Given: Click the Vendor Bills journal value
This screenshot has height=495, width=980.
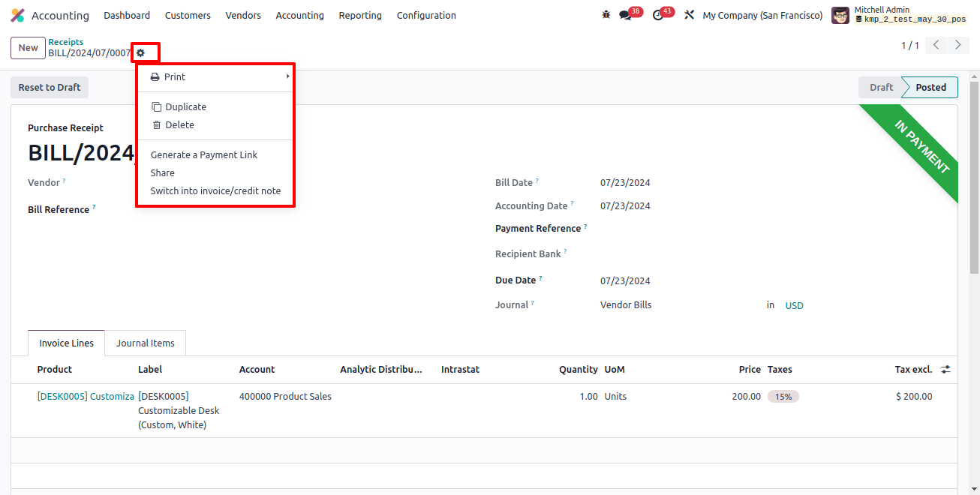Looking at the screenshot, I should tap(626, 304).
